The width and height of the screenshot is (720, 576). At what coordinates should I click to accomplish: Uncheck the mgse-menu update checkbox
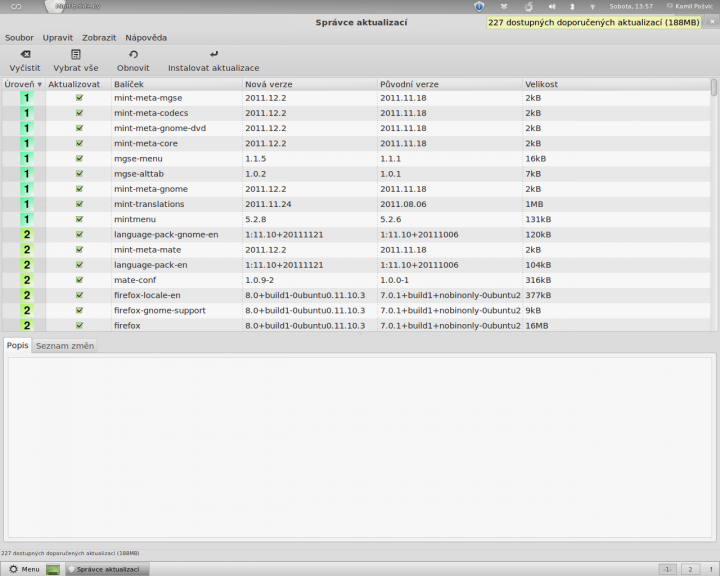[79, 158]
